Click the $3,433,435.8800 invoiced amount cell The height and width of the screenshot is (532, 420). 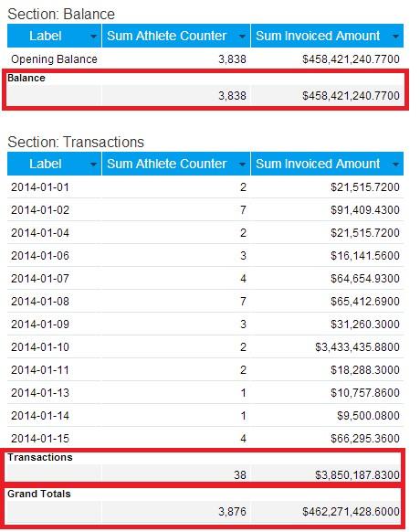pyautogui.click(x=357, y=347)
